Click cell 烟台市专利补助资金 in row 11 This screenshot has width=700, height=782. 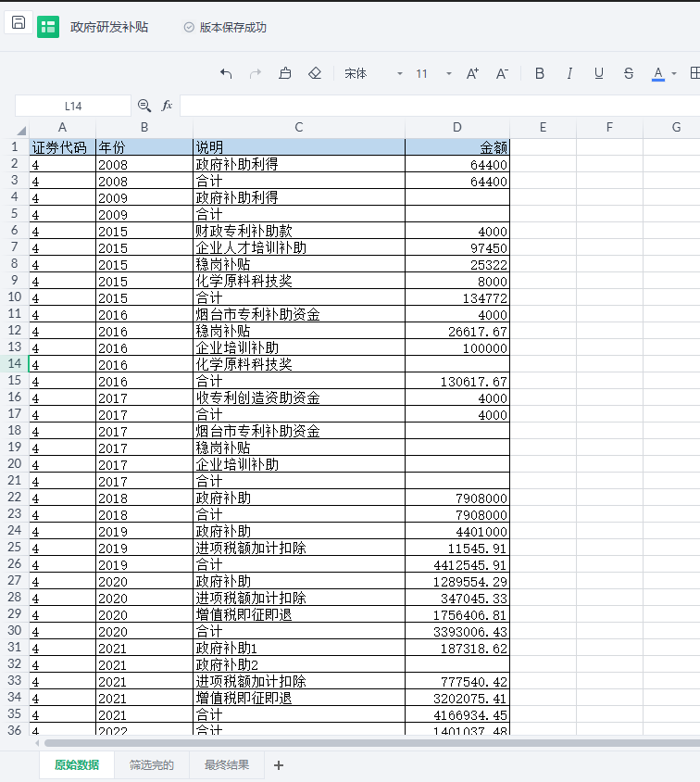(299, 314)
